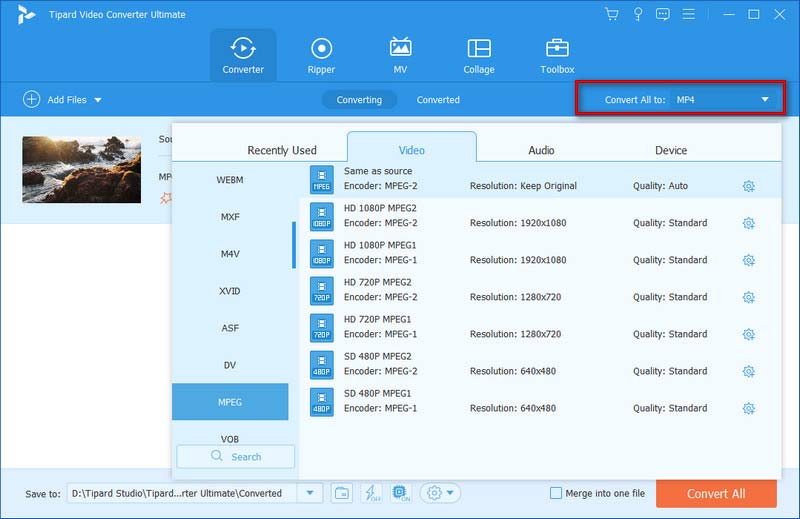Open the Ripper module
This screenshot has width=800, height=519.
pyautogui.click(x=321, y=55)
